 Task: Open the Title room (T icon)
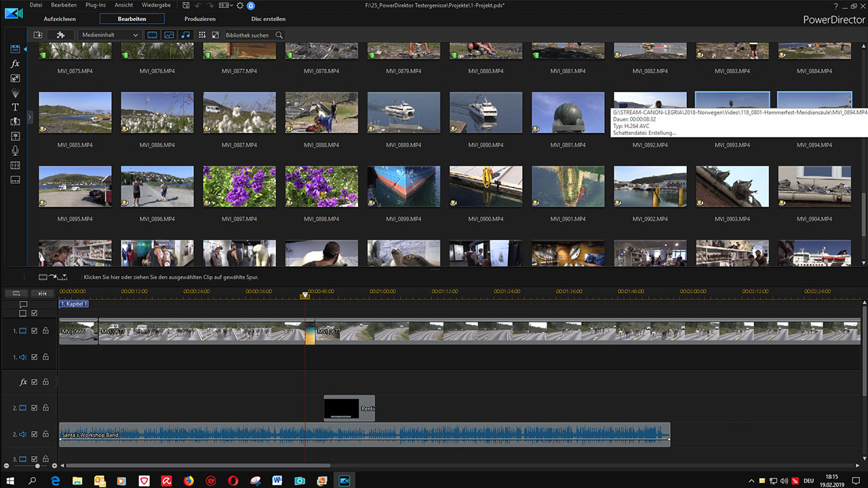15,107
